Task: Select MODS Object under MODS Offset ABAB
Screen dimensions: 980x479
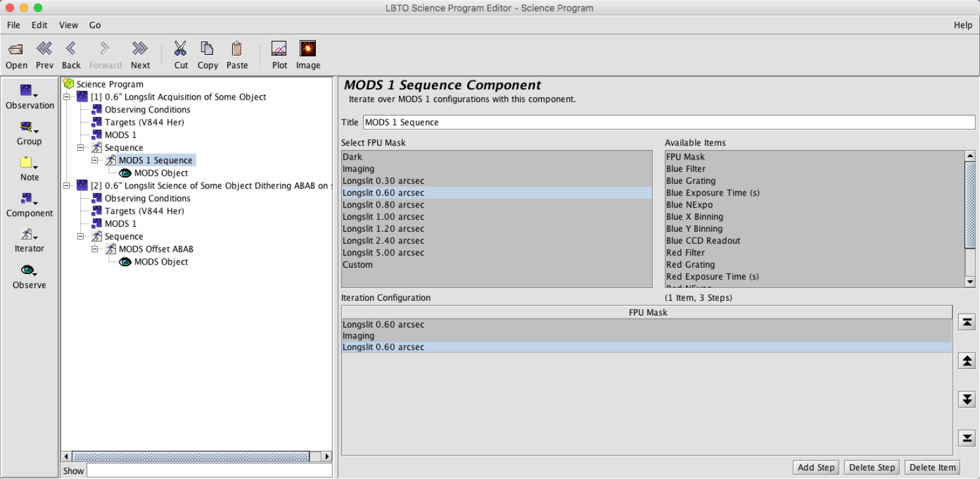Action: point(161,262)
